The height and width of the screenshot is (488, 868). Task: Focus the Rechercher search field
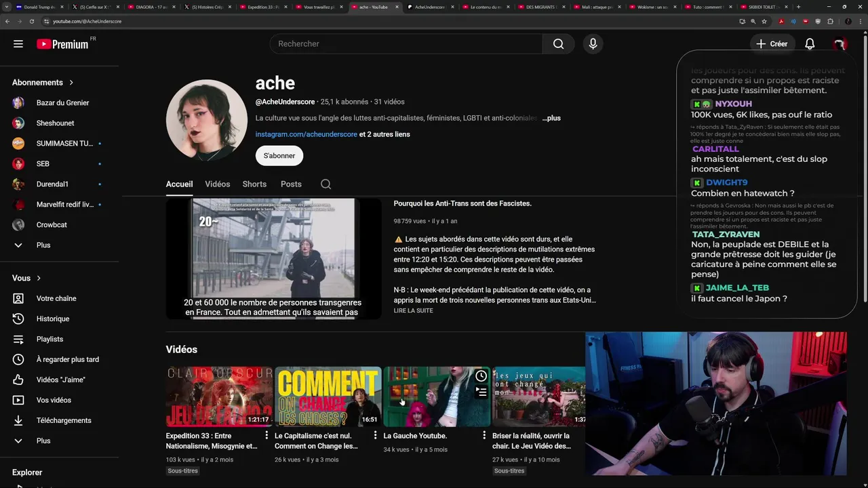pyautogui.click(x=406, y=44)
